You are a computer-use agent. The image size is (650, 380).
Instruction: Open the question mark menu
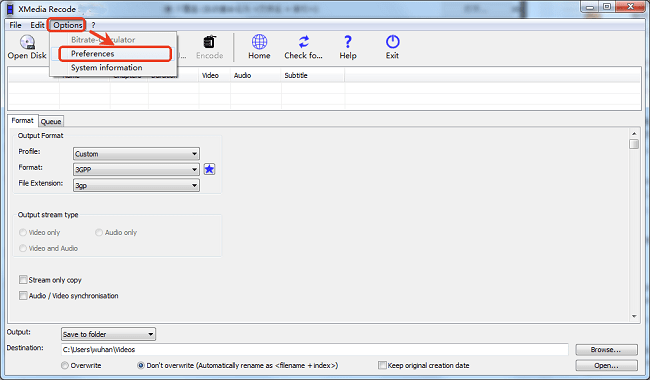pyautogui.click(x=93, y=25)
